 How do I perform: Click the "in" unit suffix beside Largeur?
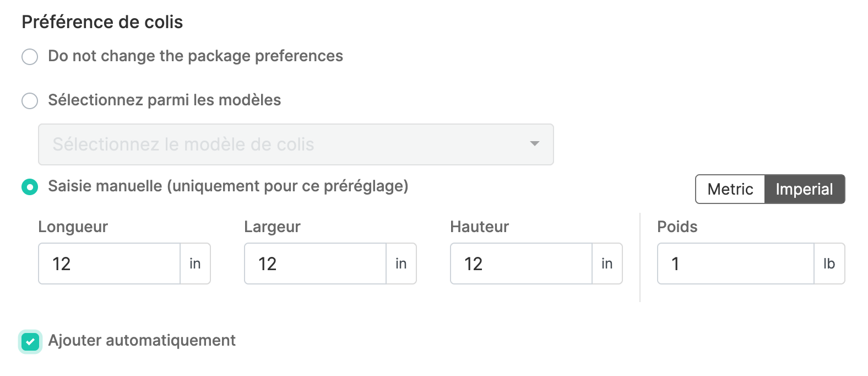(401, 264)
